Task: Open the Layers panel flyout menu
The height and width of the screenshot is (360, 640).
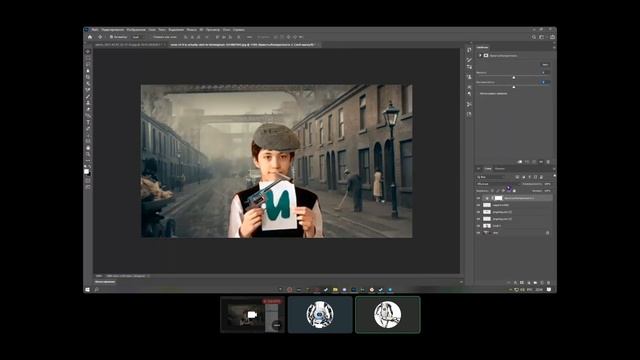Action: click(554, 169)
